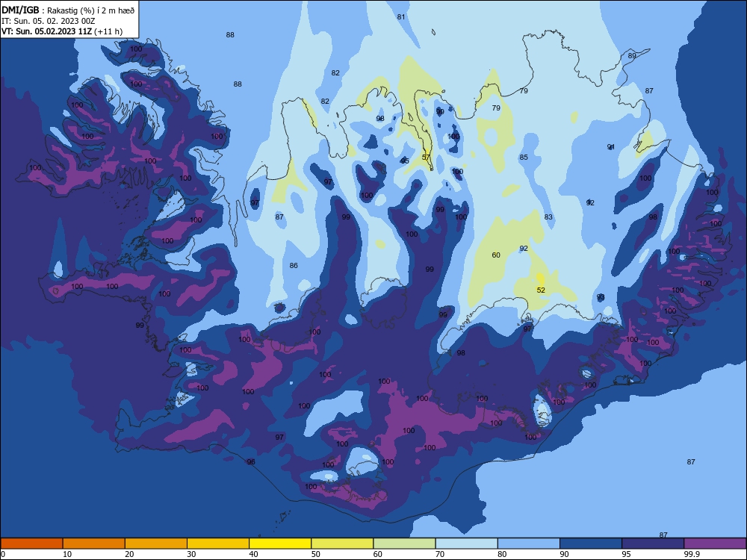Click the orange 10–20 legend swatch

94,544
